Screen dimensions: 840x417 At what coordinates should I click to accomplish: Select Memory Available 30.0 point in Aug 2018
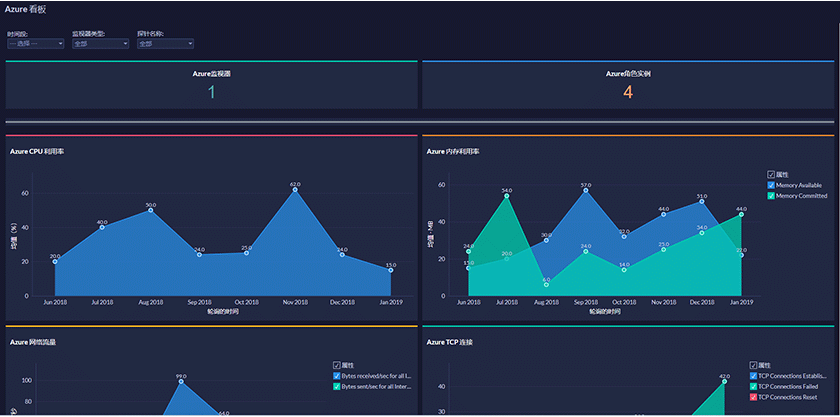pos(546,240)
